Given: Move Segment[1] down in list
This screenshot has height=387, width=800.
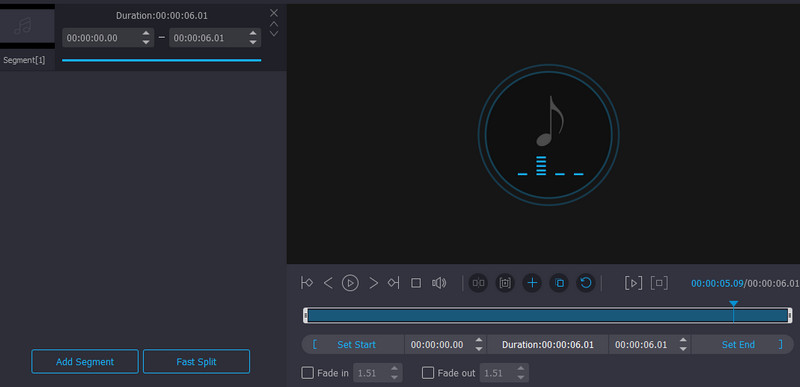Looking at the screenshot, I should 274,34.
